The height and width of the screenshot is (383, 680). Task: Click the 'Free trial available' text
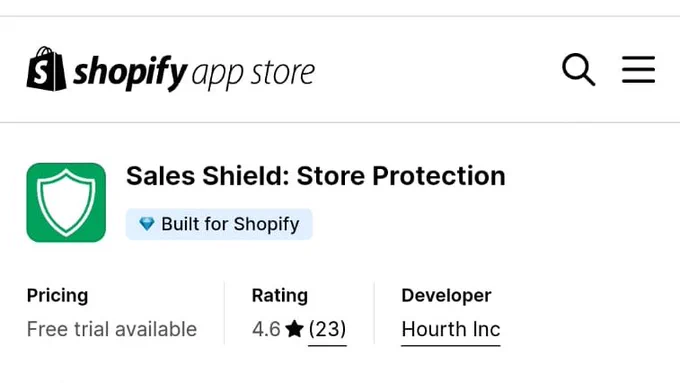(x=112, y=329)
